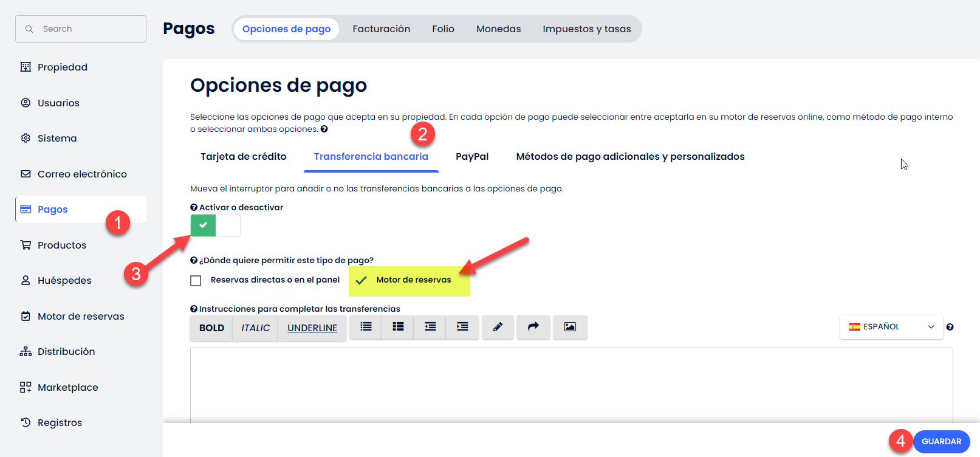Click the pencil edit icon in toolbar
The width and height of the screenshot is (980, 457).
click(x=498, y=327)
